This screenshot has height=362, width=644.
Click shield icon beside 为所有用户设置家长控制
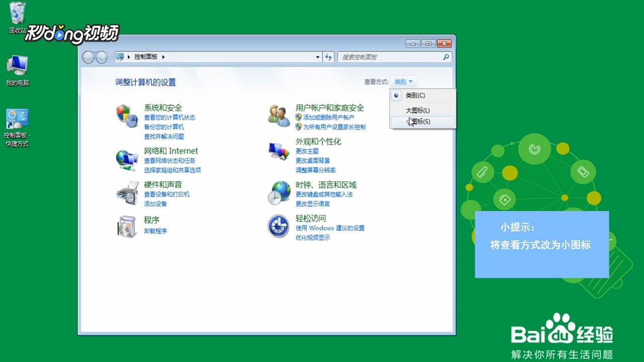point(299,127)
